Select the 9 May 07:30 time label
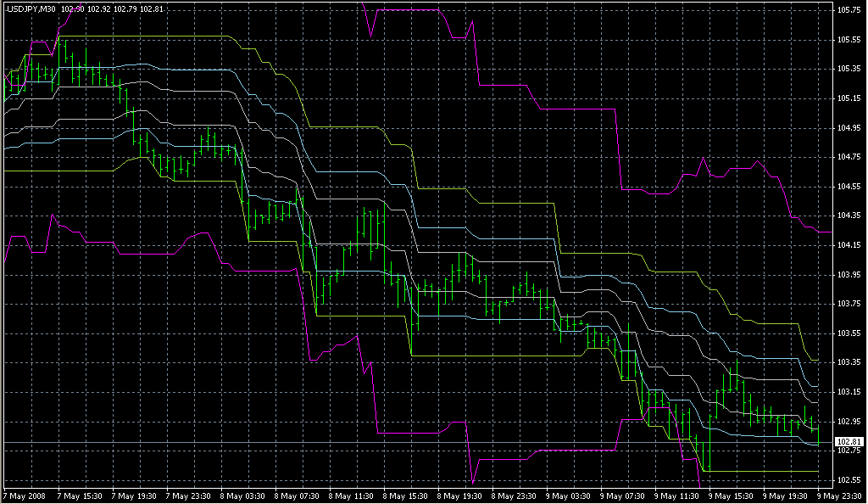The image size is (868, 504). point(621,496)
